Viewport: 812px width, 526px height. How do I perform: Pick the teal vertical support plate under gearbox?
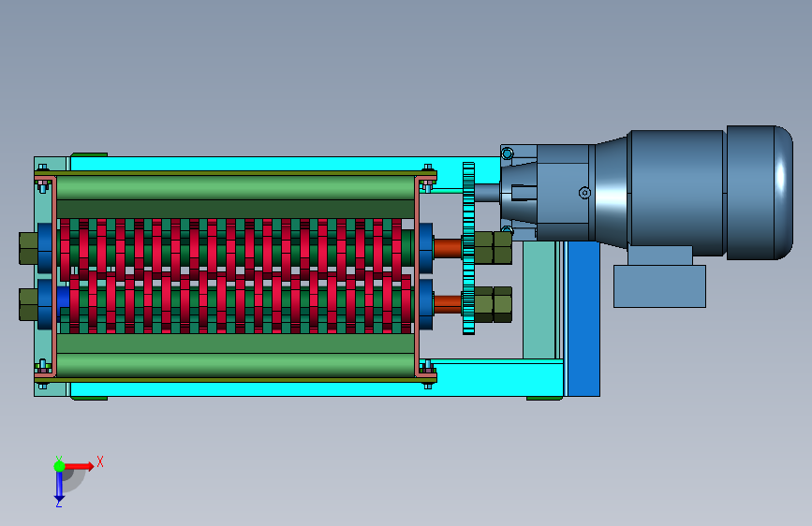click(539, 300)
